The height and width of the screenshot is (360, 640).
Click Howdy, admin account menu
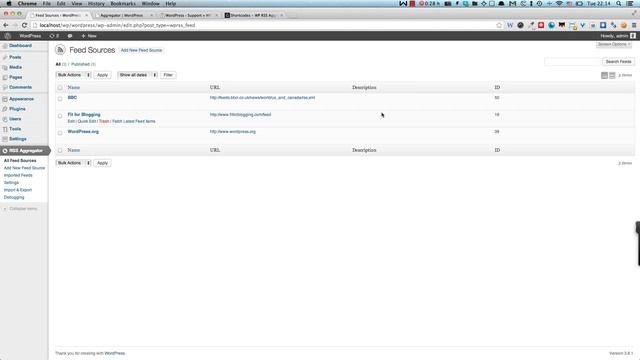(x=618, y=36)
